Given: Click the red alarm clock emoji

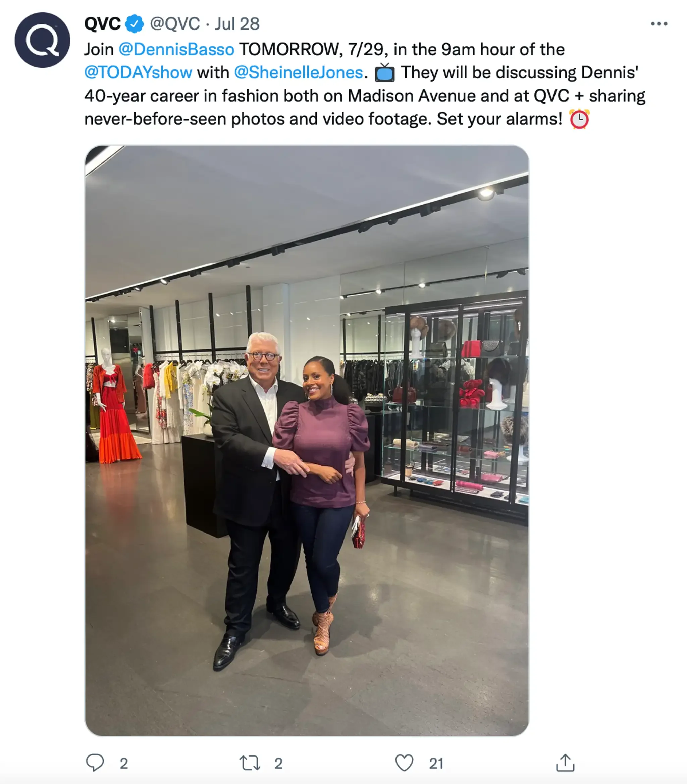Looking at the screenshot, I should pyautogui.click(x=579, y=119).
